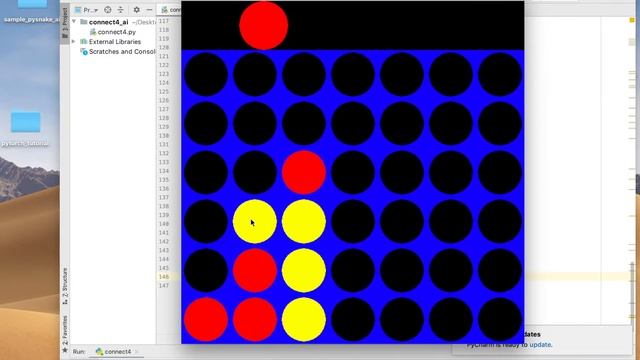Click the red piece hovering in top black bar

coord(264,26)
